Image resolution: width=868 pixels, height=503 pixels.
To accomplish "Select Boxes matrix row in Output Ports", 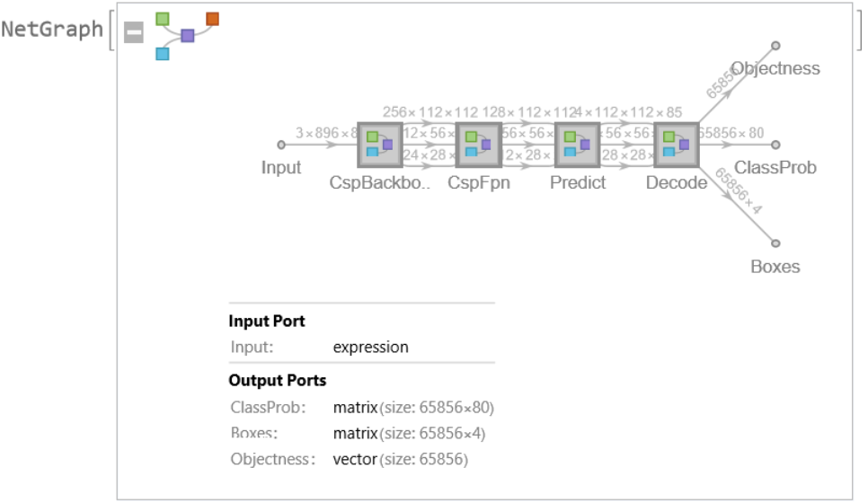I will click(x=361, y=434).
